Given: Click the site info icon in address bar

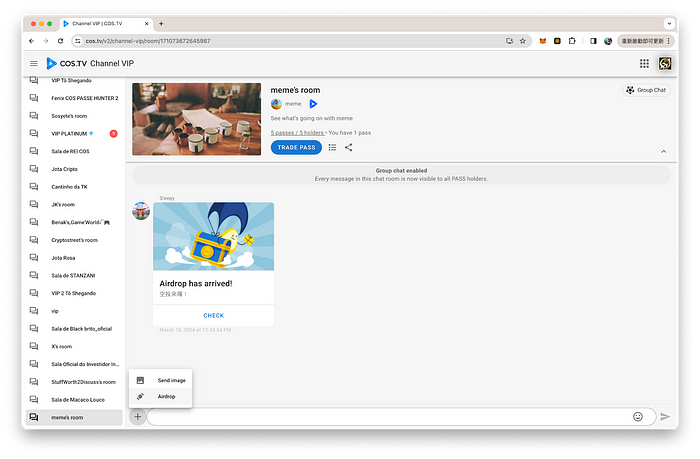Looking at the screenshot, I should pos(78,41).
